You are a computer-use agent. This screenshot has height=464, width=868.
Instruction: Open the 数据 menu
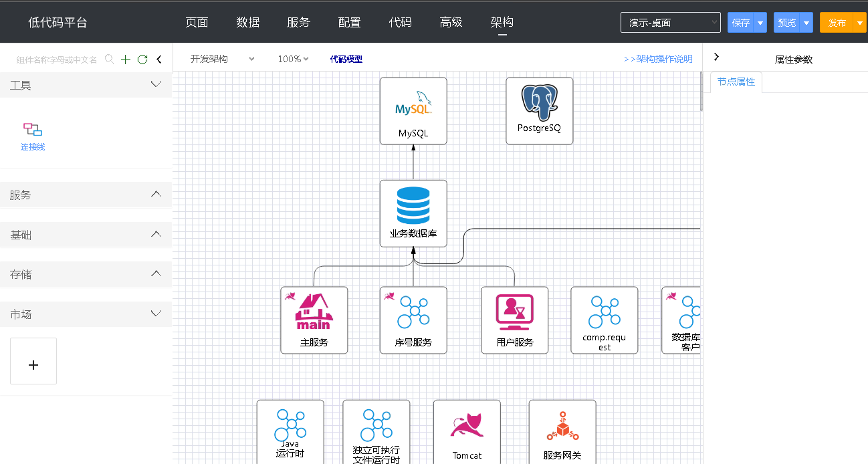(x=248, y=22)
